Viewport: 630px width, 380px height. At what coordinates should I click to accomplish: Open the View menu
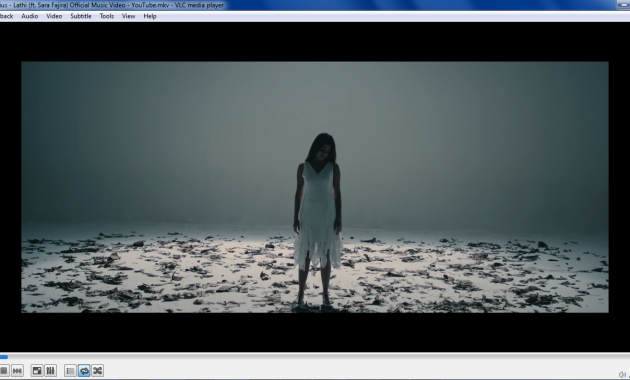128,16
